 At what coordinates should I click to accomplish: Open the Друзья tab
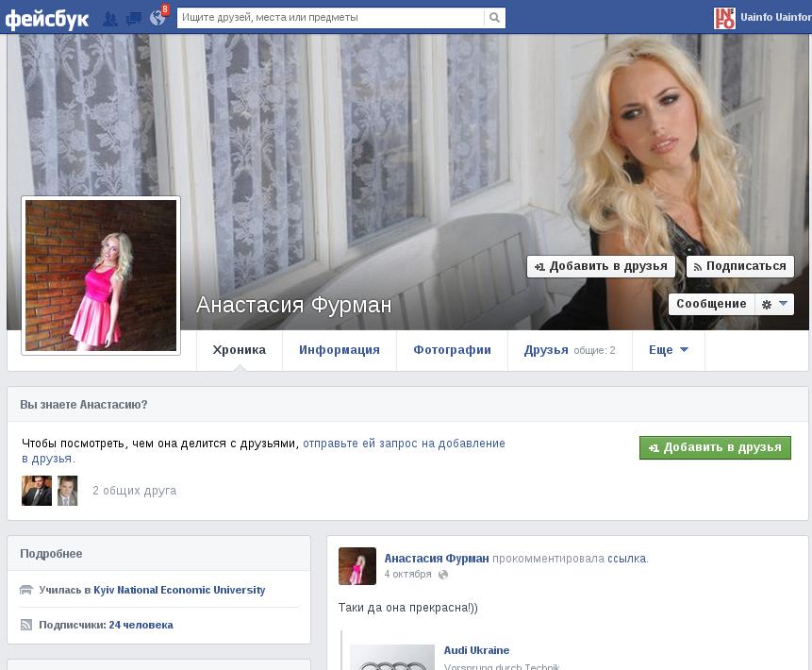point(546,350)
